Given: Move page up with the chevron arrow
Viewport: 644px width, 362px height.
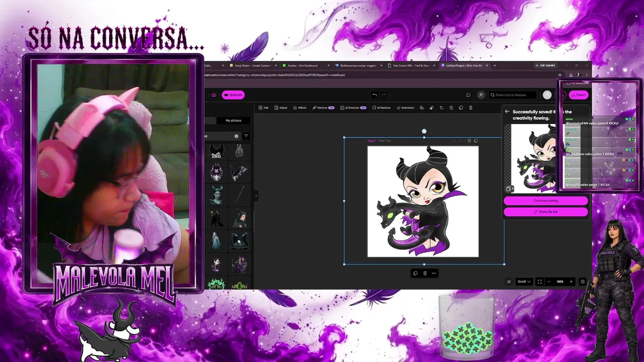Looking at the screenshot, I should [x=454, y=141].
